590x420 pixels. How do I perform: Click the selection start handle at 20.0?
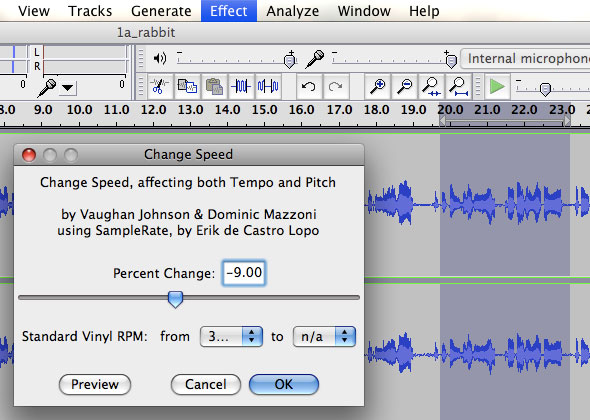[x=442, y=121]
